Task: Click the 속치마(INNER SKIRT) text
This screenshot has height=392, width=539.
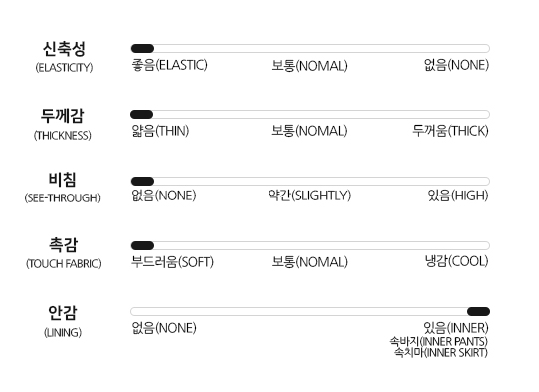Action: (x=441, y=352)
